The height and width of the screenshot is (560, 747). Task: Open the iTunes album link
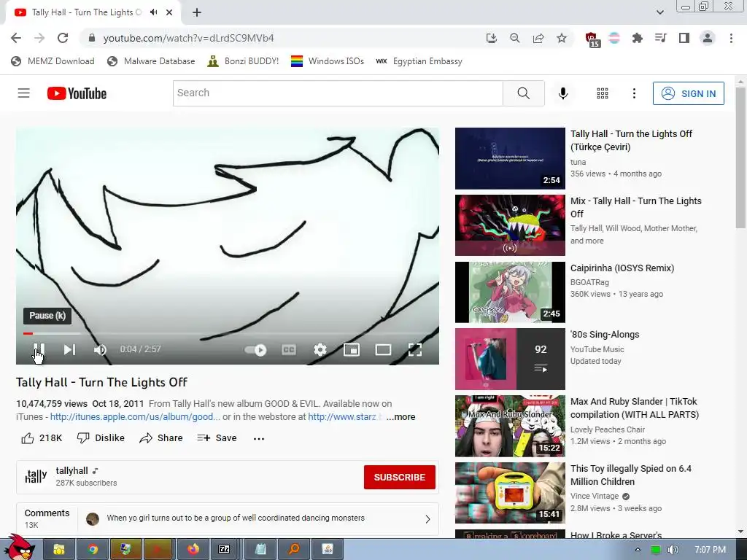coord(135,416)
